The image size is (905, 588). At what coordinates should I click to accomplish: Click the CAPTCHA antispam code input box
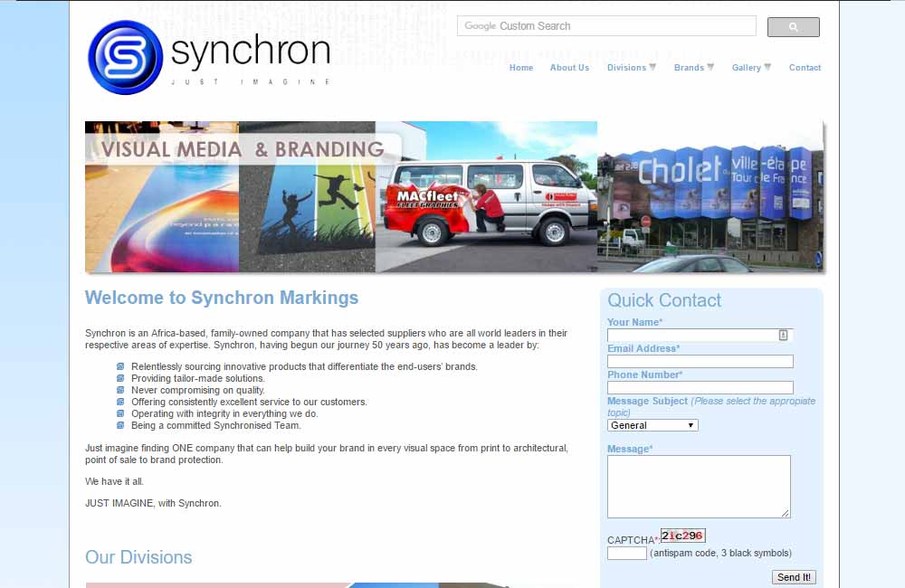click(627, 553)
